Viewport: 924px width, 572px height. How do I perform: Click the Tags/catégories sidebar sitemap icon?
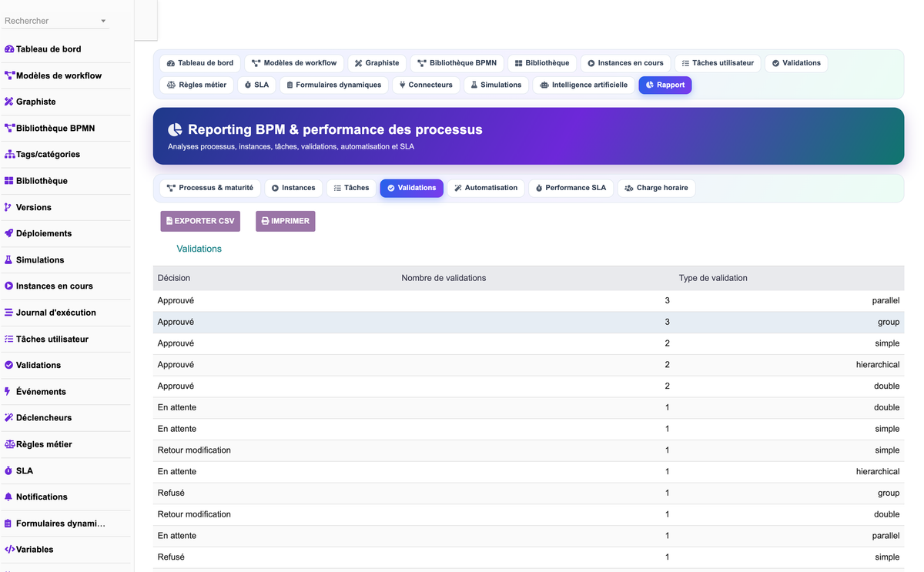coord(9,154)
